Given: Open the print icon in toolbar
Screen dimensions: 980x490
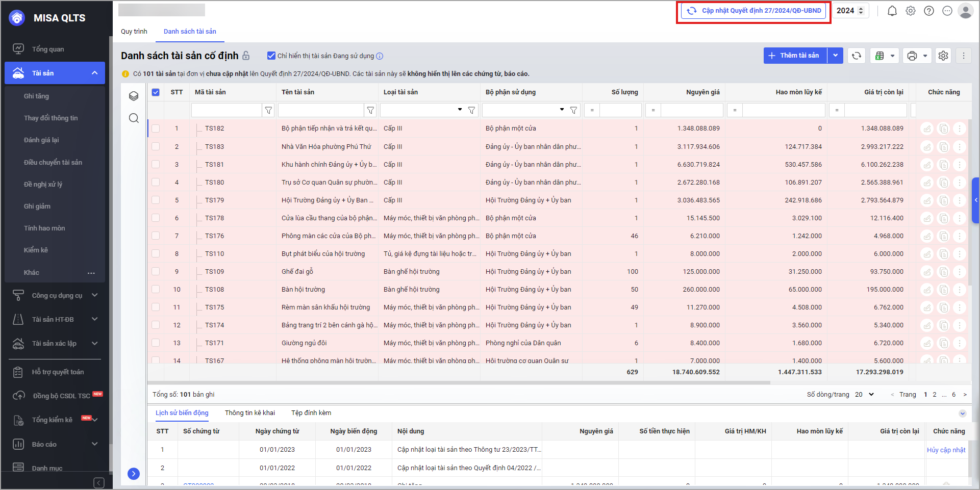Looking at the screenshot, I should click(x=912, y=56).
